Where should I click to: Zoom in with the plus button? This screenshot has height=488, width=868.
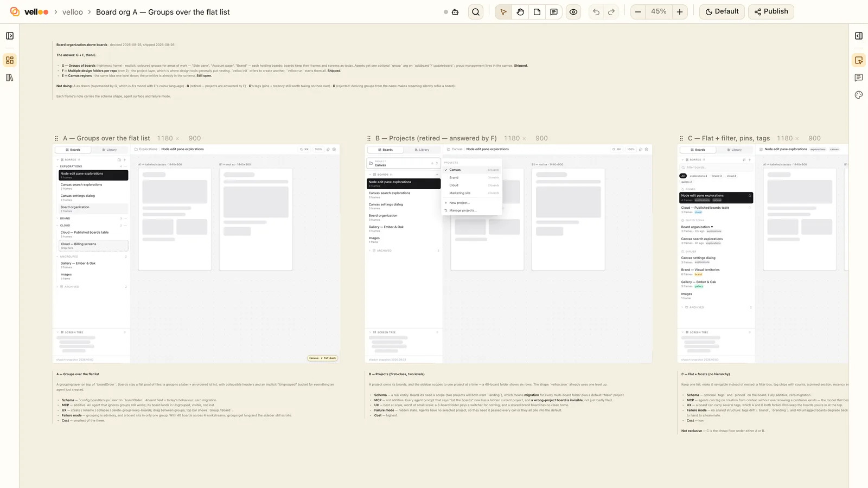coord(680,12)
